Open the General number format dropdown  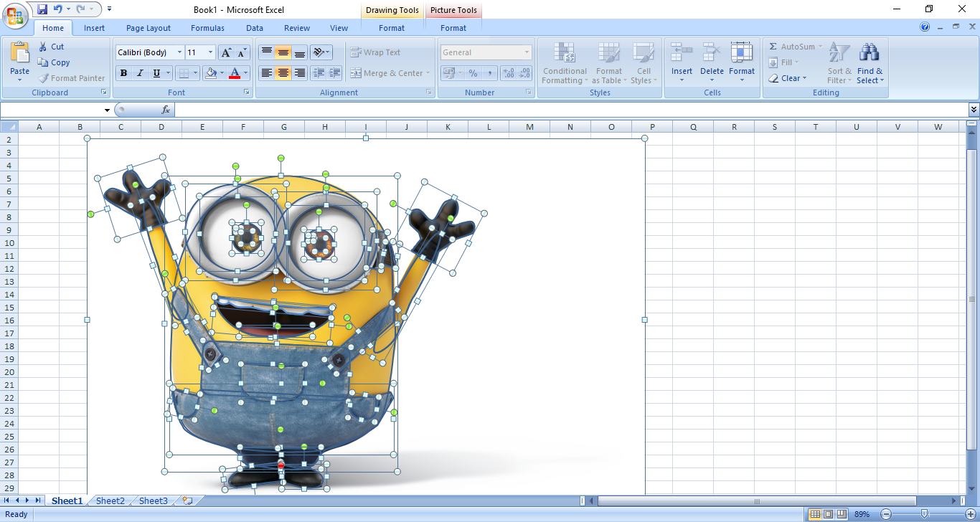527,52
